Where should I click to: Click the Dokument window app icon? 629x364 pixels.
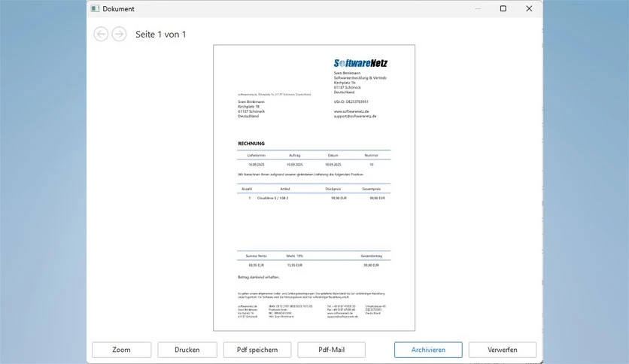click(x=95, y=8)
